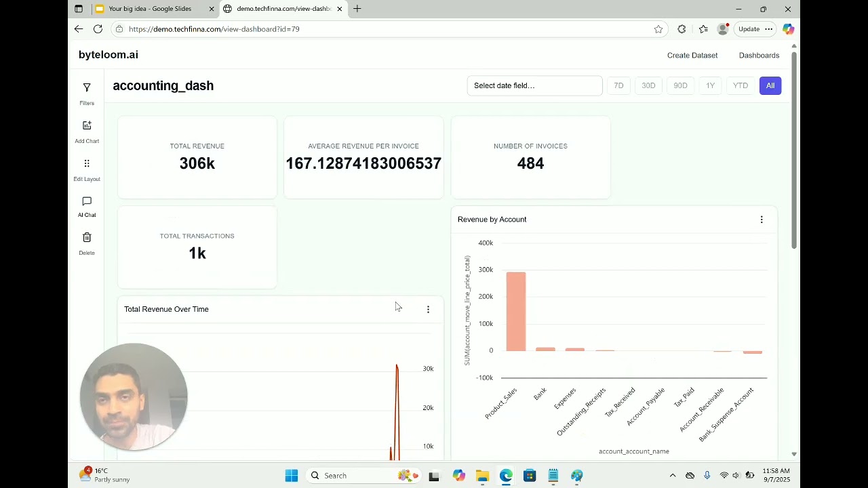Open a new browser tab
The height and width of the screenshot is (488, 868).
[357, 9]
